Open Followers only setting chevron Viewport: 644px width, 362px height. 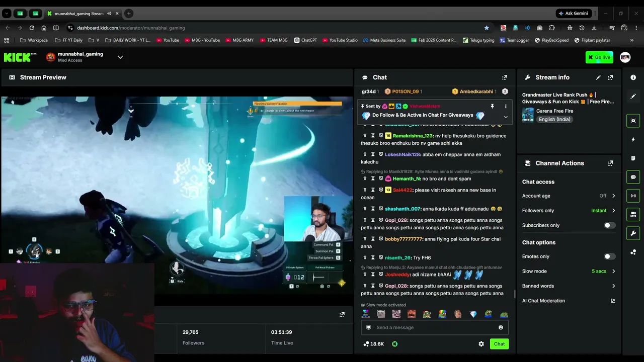[x=613, y=211]
